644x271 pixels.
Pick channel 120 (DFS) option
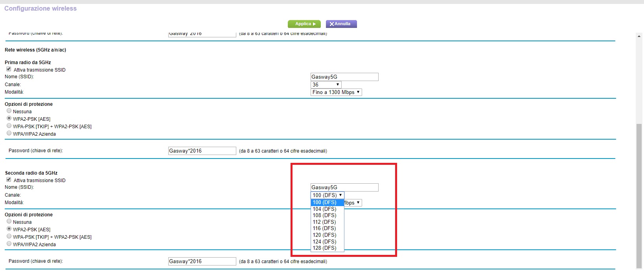[x=325, y=235]
